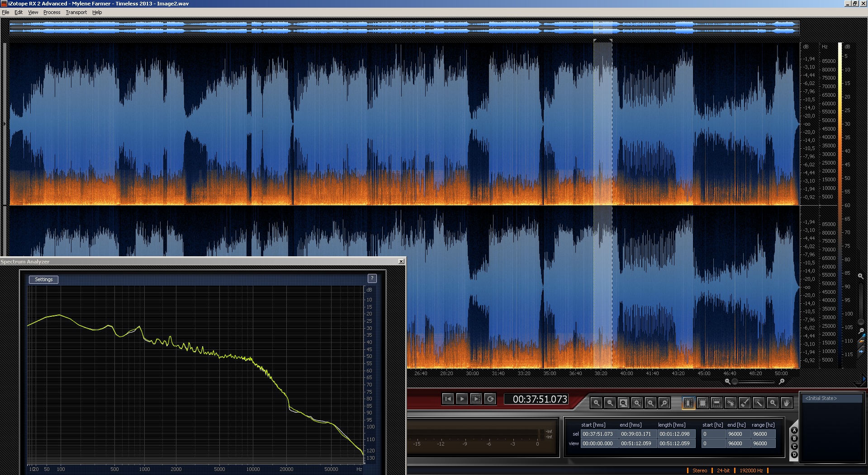Open Spectrum Analyzer Settings

[x=43, y=279]
